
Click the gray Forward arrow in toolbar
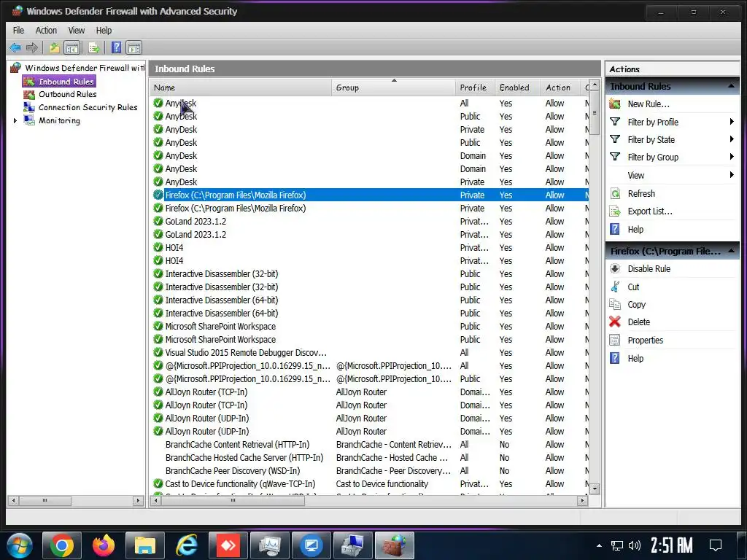[32, 47]
